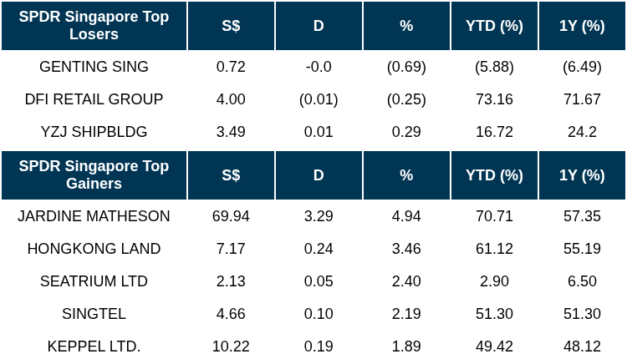Select Singtel's percent change 2.19

click(x=406, y=314)
